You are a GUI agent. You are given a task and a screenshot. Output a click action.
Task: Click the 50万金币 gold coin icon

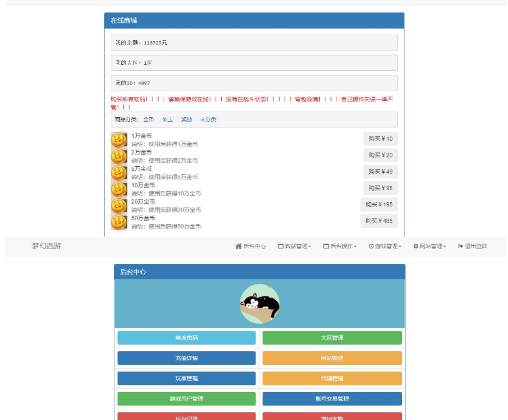[x=119, y=222]
